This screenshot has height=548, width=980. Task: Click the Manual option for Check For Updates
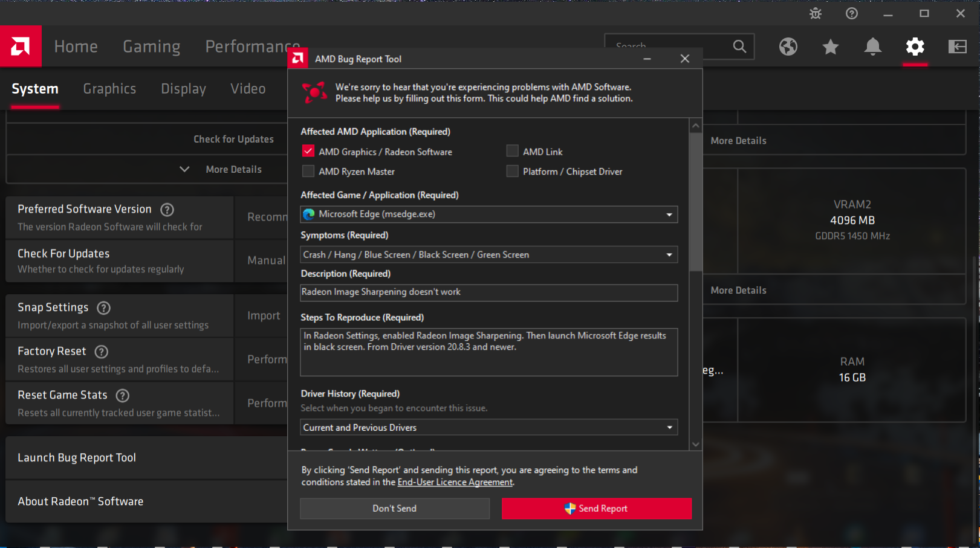coord(266,260)
